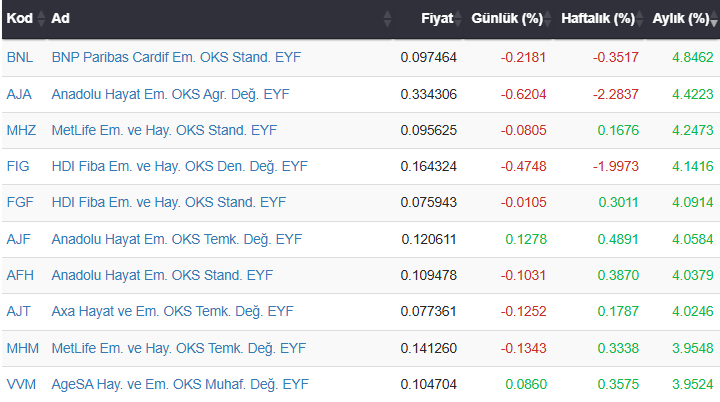Viewport: 720px width, 402px height.
Task: Select MHM price 0.141260
Action: 428,348
